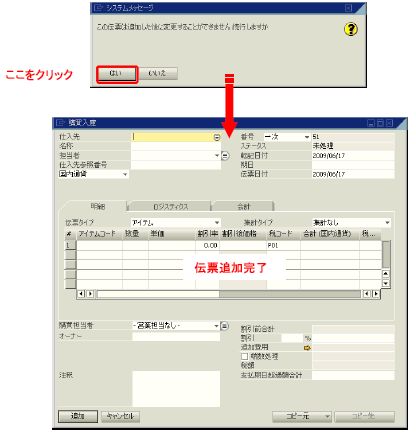Click the vertical scrollbar up arrow in table
The height and width of the screenshot is (433, 416).
pyautogui.click(x=385, y=274)
